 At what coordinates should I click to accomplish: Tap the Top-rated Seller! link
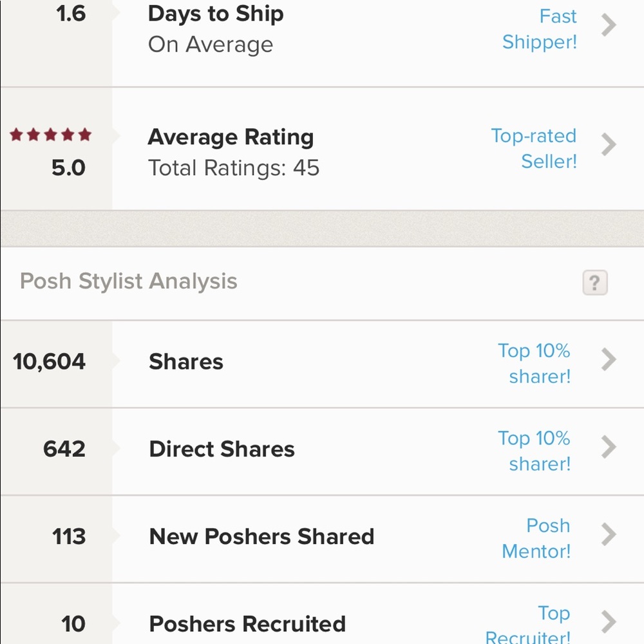(534, 148)
